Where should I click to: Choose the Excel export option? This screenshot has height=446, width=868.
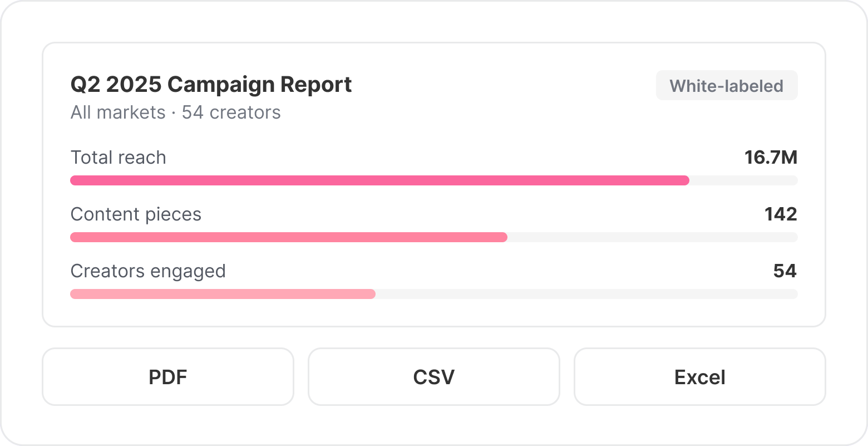(x=700, y=377)
